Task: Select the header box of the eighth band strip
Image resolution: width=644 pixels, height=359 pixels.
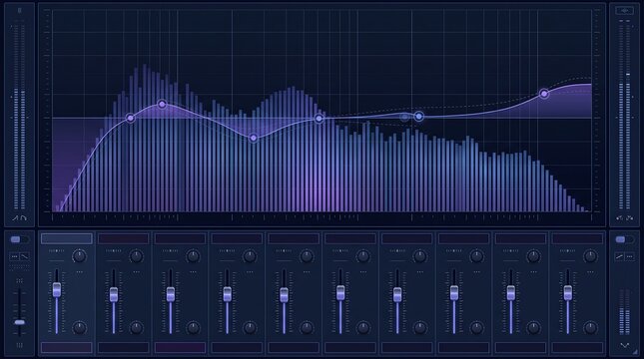Action: coord(463,238)
